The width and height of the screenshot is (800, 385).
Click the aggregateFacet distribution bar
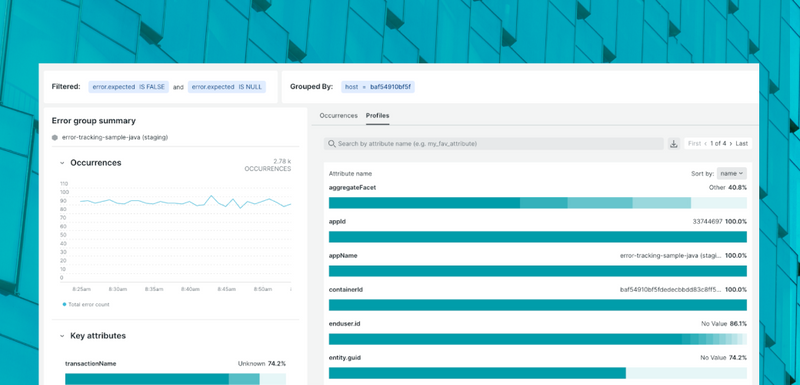pyautogui.click(x=538, y=203)
